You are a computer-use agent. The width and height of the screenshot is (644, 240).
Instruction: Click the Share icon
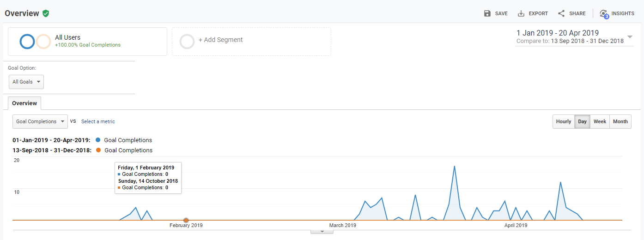coord(561,13)
